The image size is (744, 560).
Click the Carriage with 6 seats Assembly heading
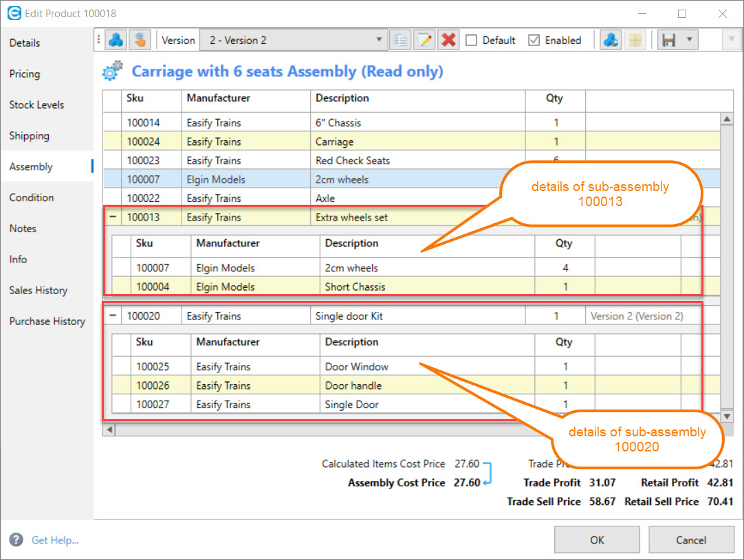287,71
